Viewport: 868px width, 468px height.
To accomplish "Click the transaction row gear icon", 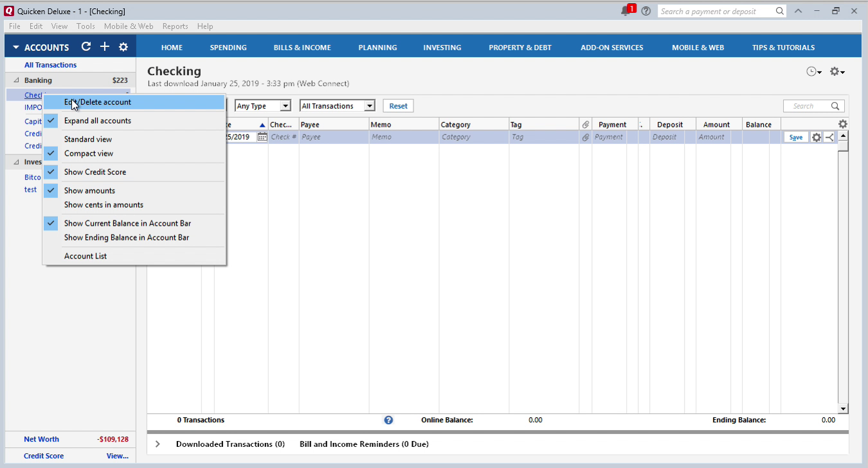I will (x=817, y=137).
